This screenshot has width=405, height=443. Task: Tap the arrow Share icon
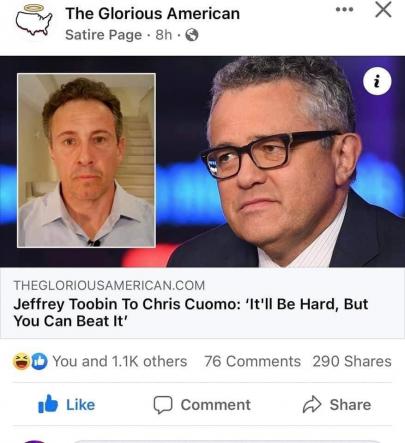312,405
